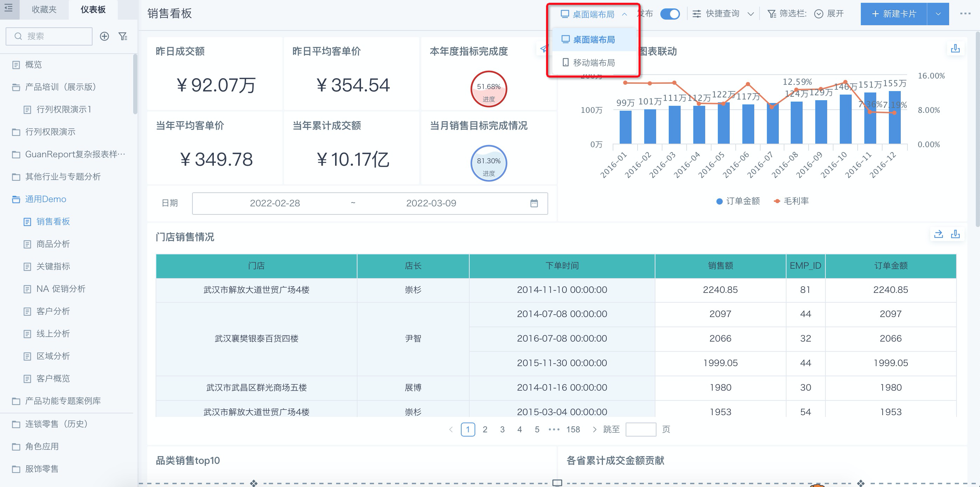
Task: Open the NA 促销分析 page
Action: click(x=61, y=289)
